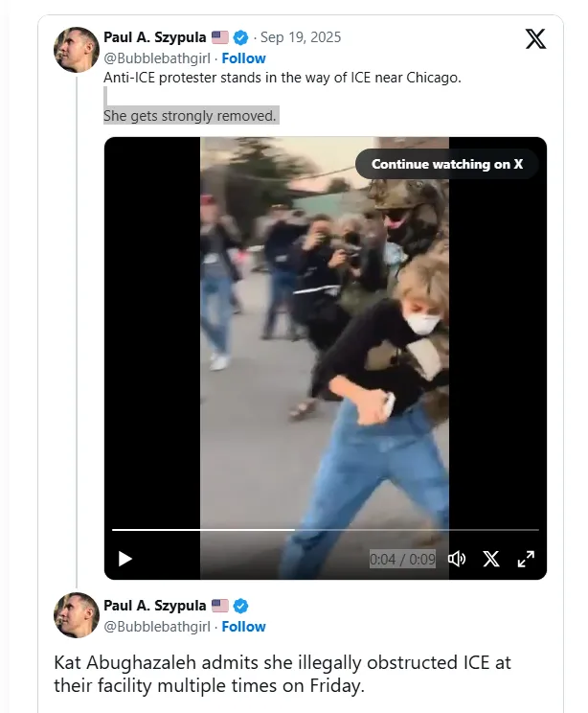Click the X logo in top-right corner

coord(535,39)
